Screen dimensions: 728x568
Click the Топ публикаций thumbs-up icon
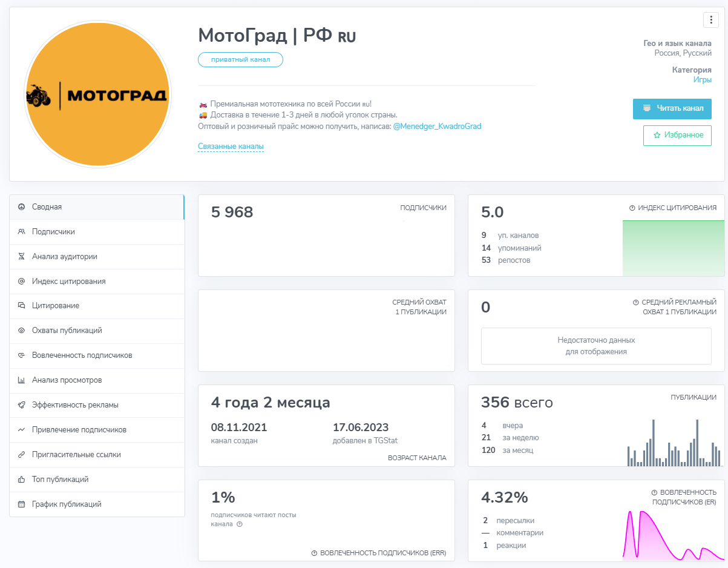pos(21,480)
